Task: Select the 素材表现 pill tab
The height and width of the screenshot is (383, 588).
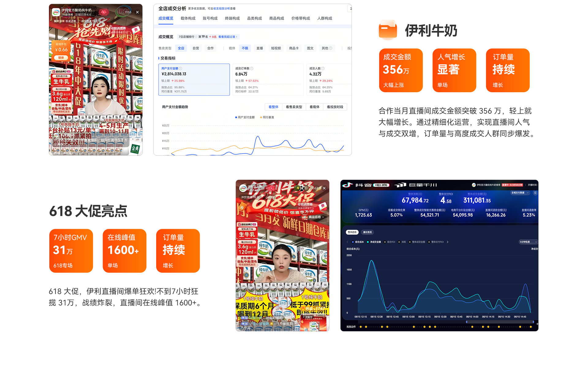Action: pyautogui.click(x=367, y=232)
